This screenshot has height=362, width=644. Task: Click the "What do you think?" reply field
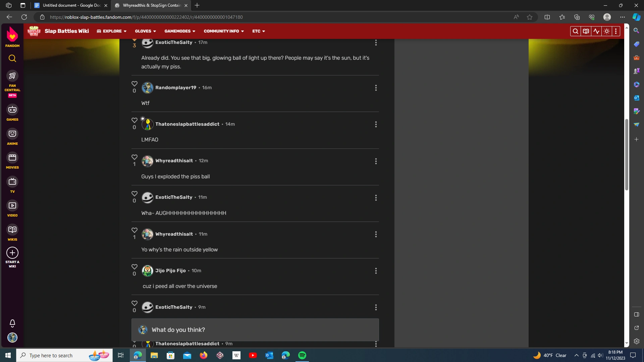pos(255,330)
